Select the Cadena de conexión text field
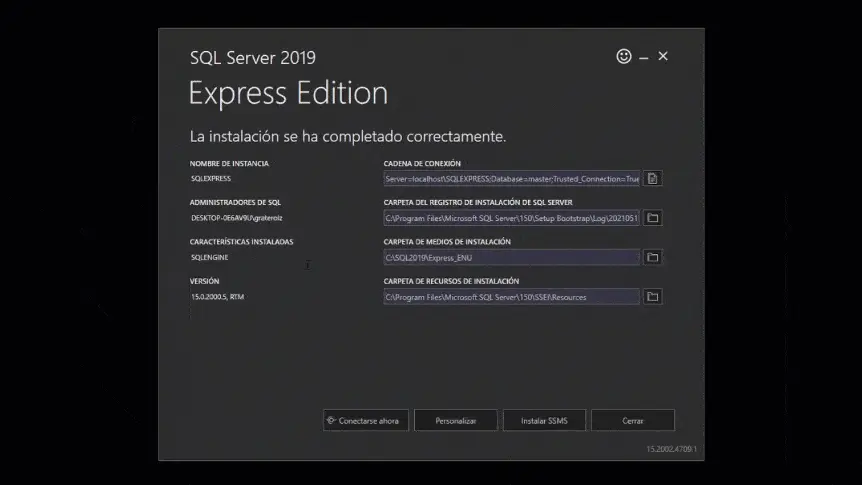This screenshot has width=862, height=485. 511,179
